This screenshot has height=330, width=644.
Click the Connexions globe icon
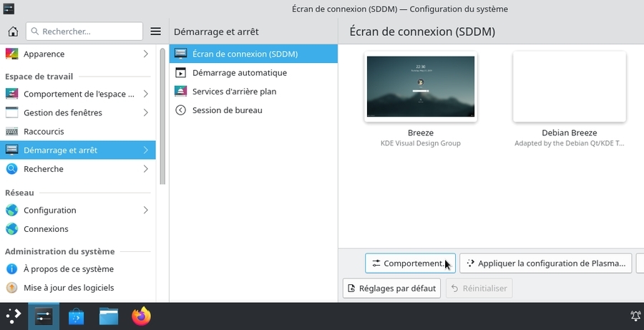coord(12,229)
